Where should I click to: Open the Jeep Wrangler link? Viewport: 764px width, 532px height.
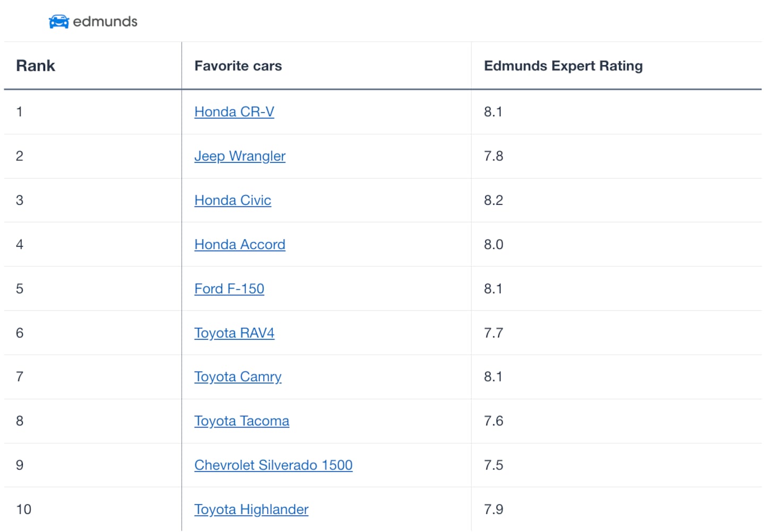[240, 156]
